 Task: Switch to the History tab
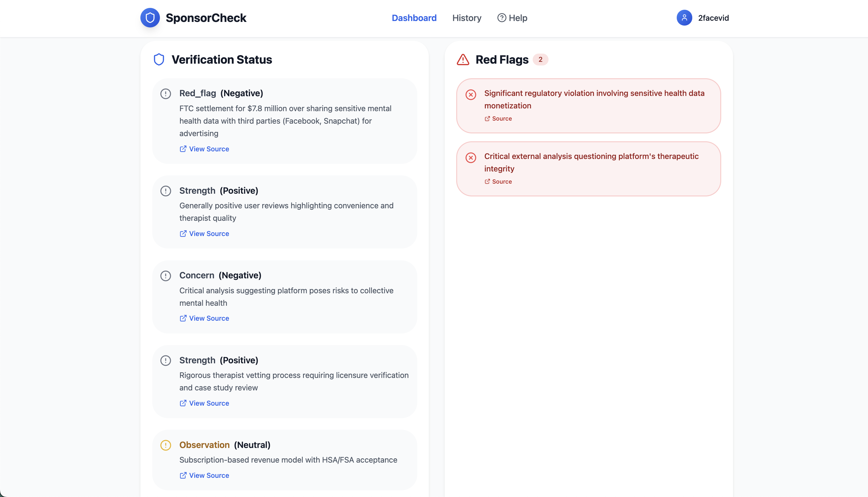pyautogui.click(x=467, y=18)
